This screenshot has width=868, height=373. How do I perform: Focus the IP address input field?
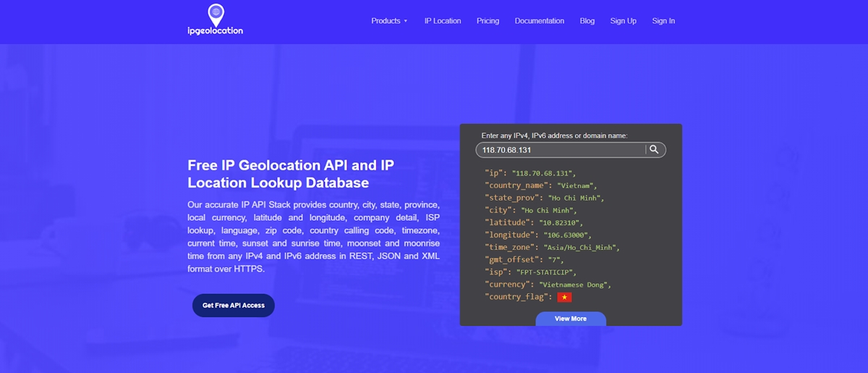click(x=561, y=150)
